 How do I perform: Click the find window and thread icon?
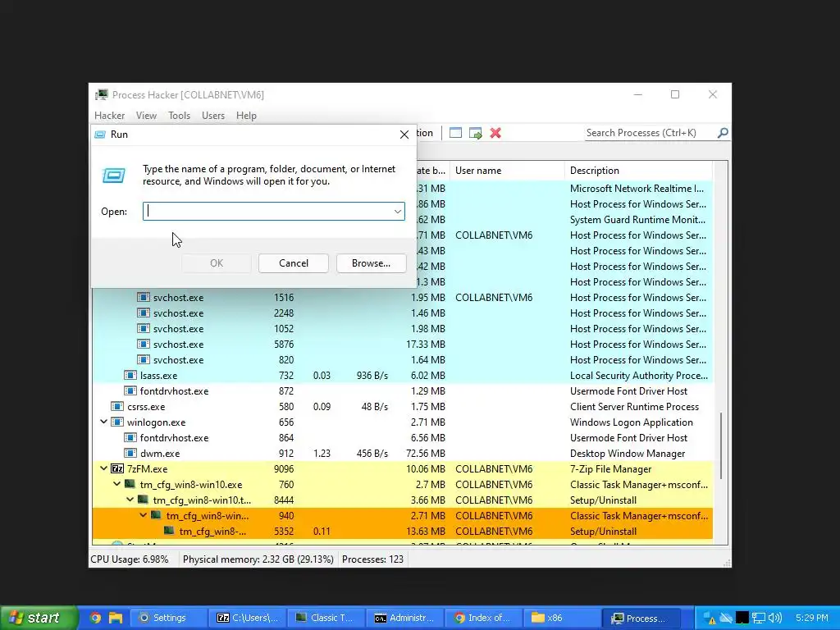(475, 133)
